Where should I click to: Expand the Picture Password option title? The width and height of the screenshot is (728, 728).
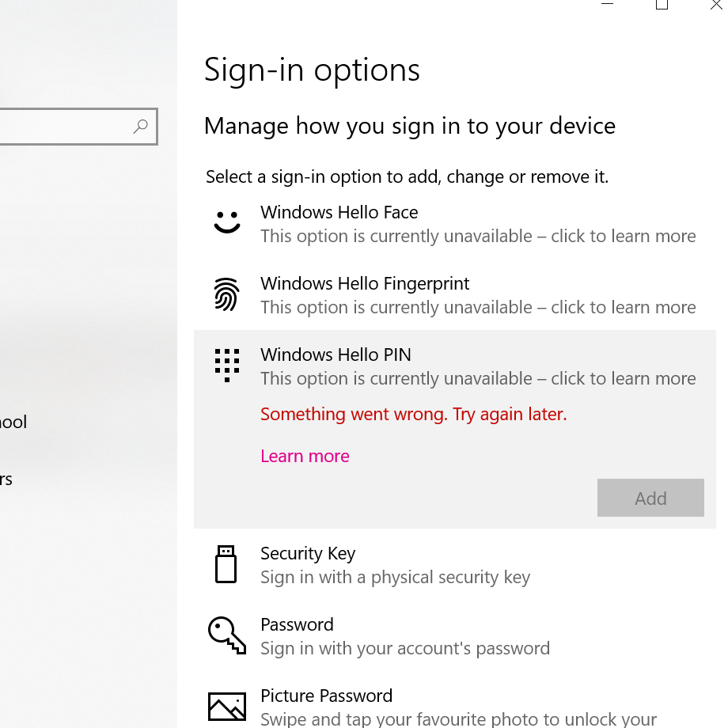(326, 696)
